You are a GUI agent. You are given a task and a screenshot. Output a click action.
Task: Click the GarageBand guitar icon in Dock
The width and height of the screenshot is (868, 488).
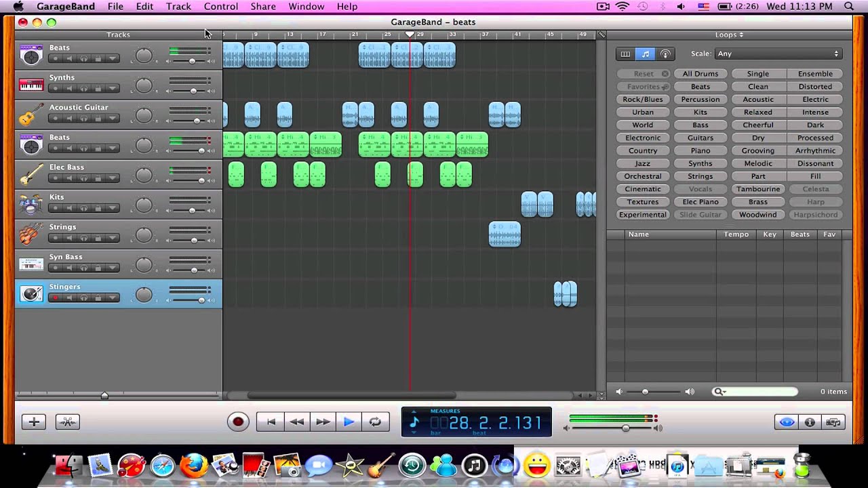tap(381, 466)
